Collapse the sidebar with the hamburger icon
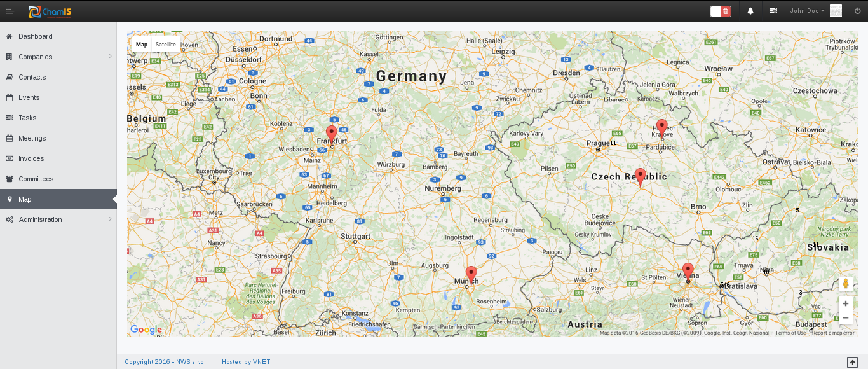The width and height of the screenshot is (868, 369). point(10,11)
